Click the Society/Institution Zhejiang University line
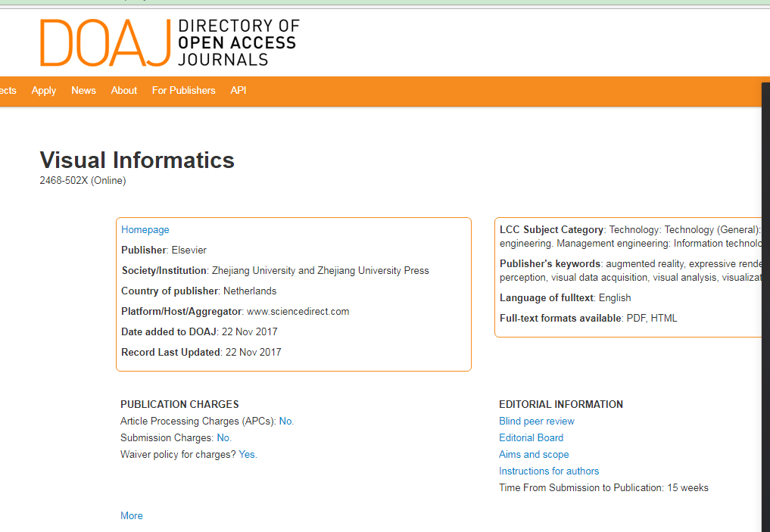The image size is (770, 532). tap(275, 270)
